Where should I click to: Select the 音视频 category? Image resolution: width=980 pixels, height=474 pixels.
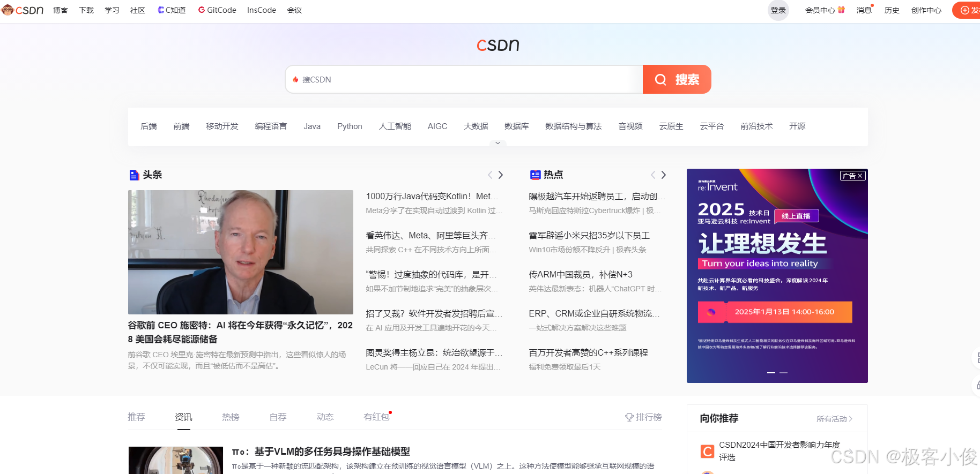click(630, 126)
